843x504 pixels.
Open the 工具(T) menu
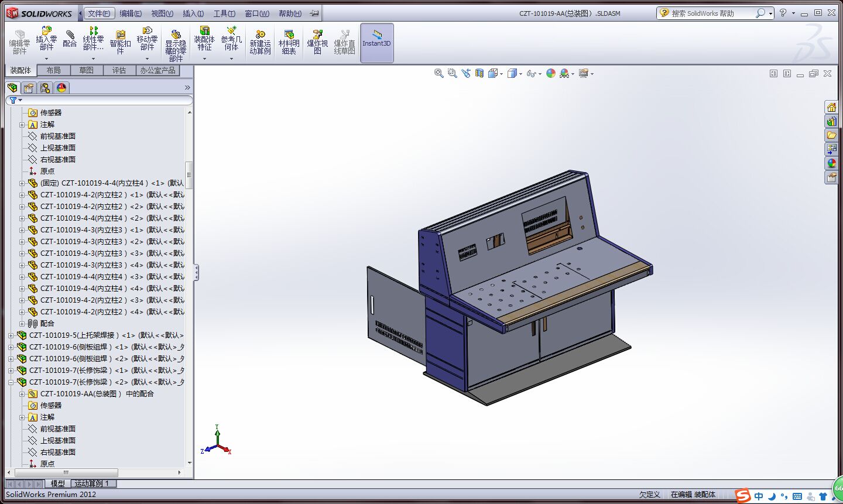point(224,13)
